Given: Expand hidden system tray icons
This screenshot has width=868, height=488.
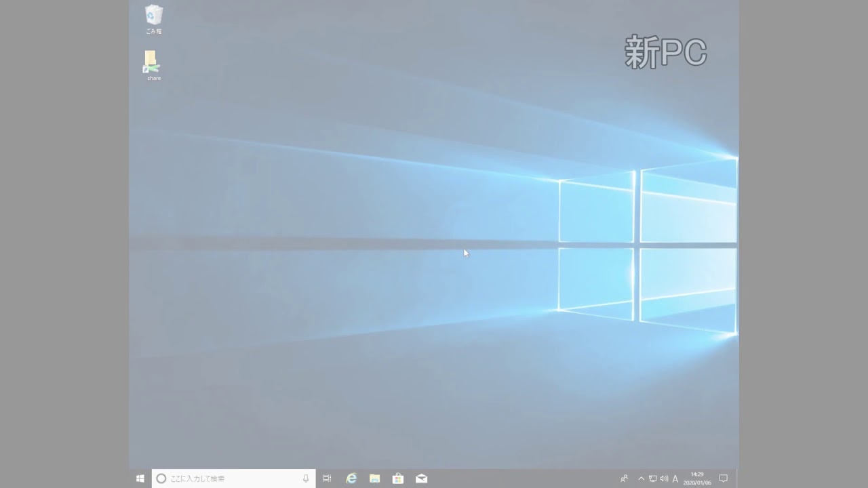Looking at the screenshot, I should coord(642,479).
